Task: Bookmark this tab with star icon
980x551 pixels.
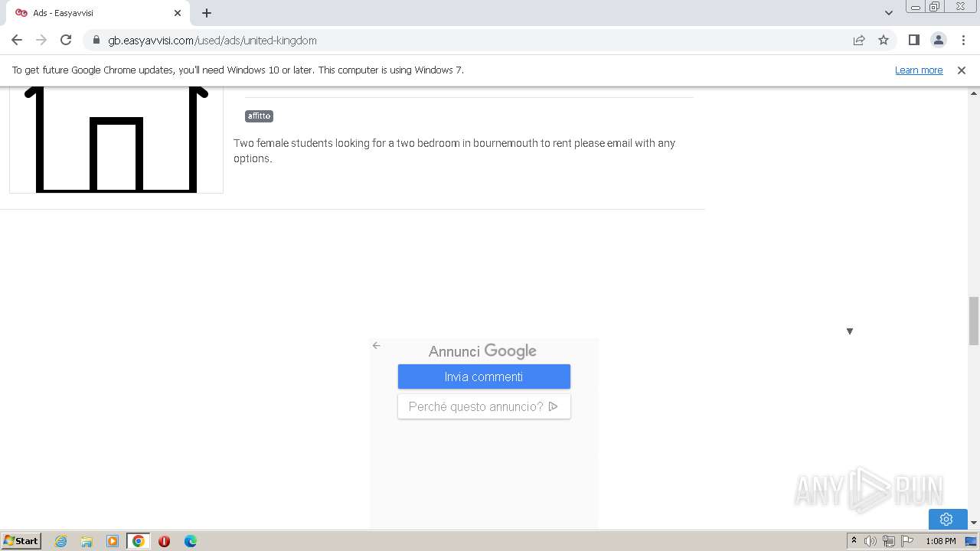Action: [x=884, y=40]
